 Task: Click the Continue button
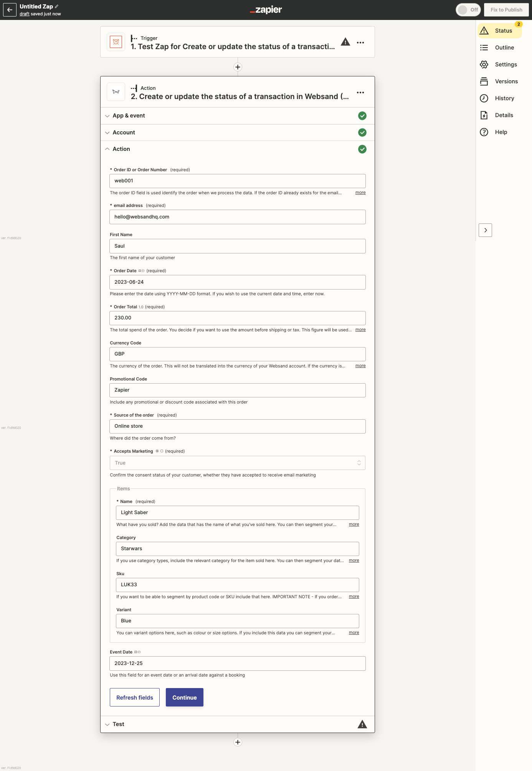point(185,697)
